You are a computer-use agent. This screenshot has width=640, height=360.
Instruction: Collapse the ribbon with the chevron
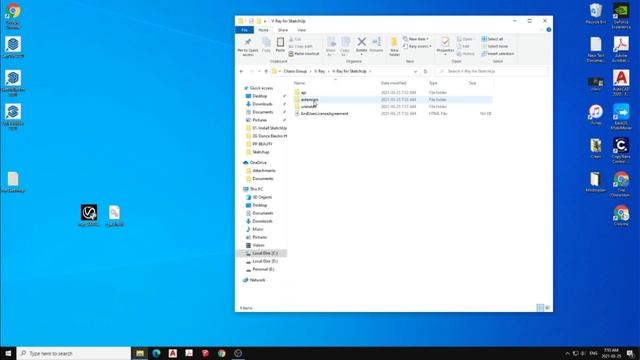click(542, 30)
